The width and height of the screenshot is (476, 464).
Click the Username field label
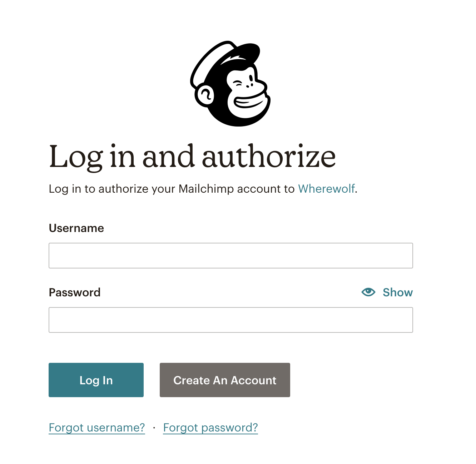pyautogui.click(x=76, y=228)
